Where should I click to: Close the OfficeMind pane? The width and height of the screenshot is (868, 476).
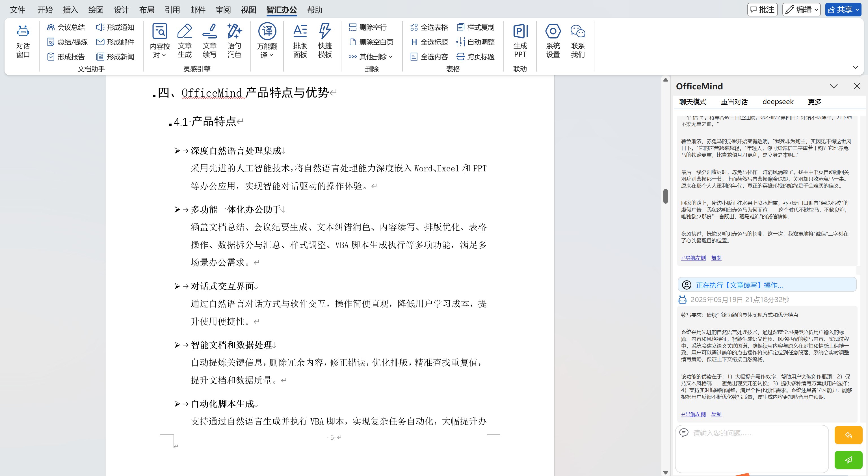pos(857,86)
